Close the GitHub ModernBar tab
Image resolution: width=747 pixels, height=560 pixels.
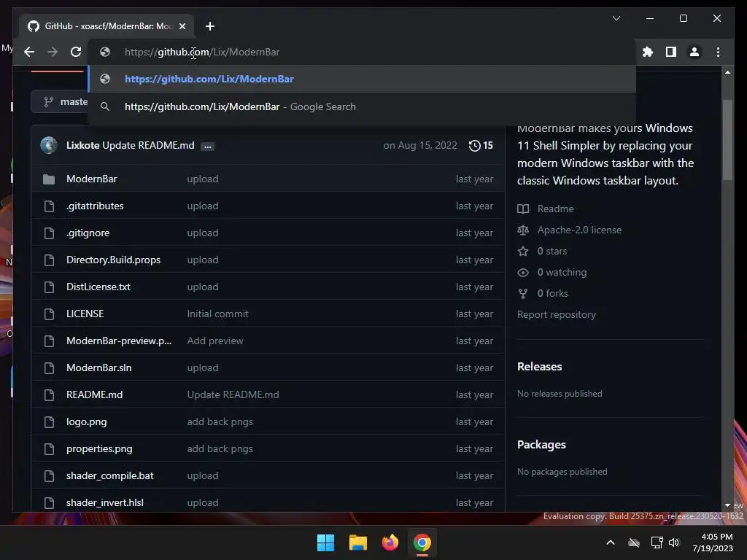coord(182,26)
